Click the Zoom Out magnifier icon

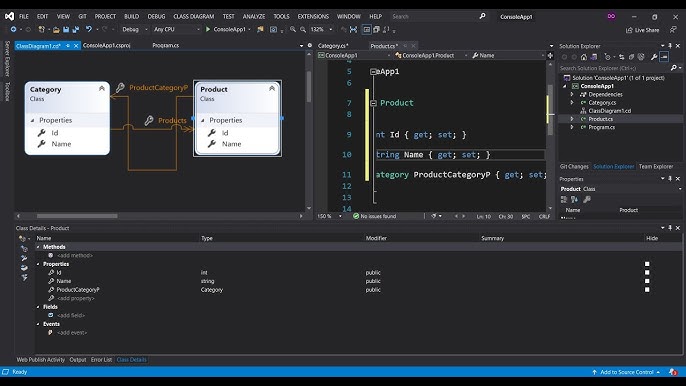coord(303,29)
